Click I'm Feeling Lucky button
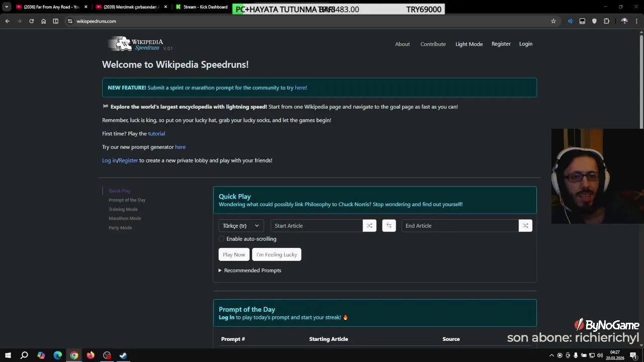 click(x=277, y=254)
